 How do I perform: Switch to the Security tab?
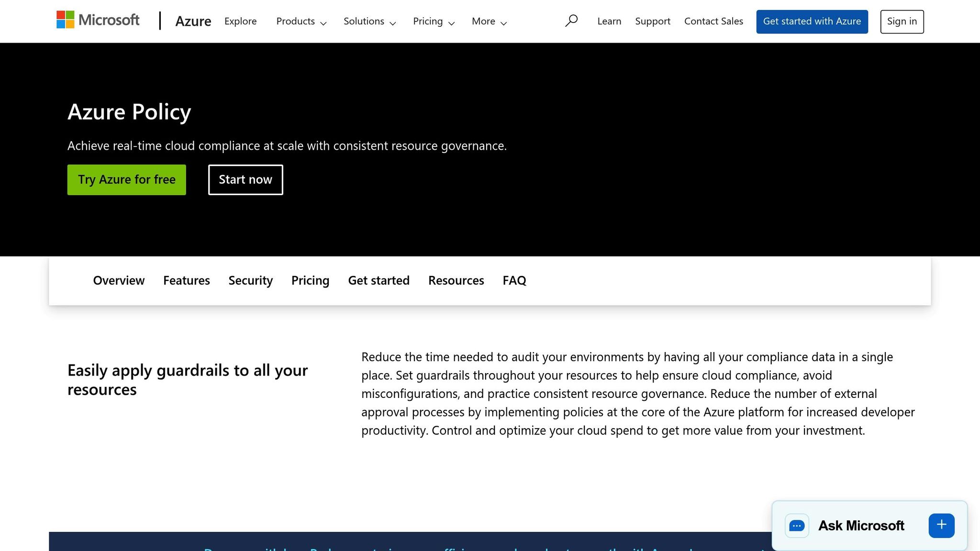tap(250, 280)
